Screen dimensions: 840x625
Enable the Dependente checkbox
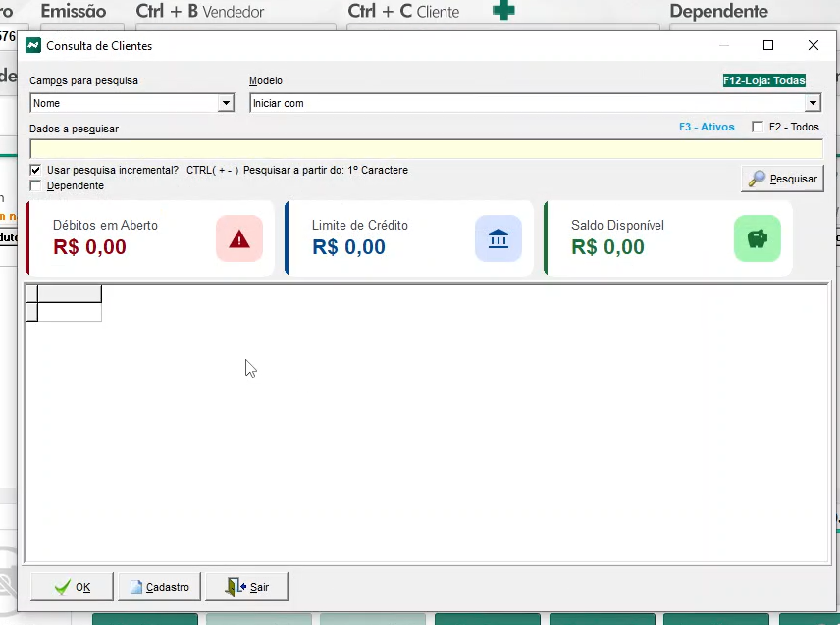(36, 185)
